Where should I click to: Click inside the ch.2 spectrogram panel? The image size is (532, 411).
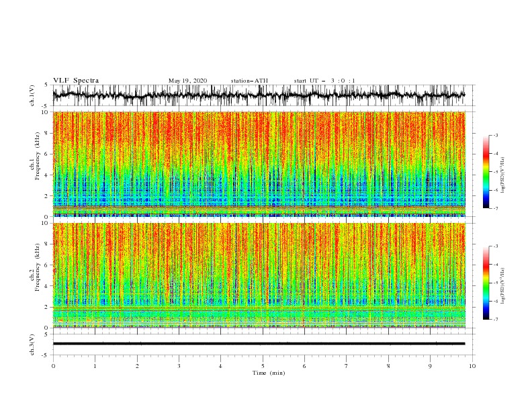pyautogui.click(x=259, y=275)
